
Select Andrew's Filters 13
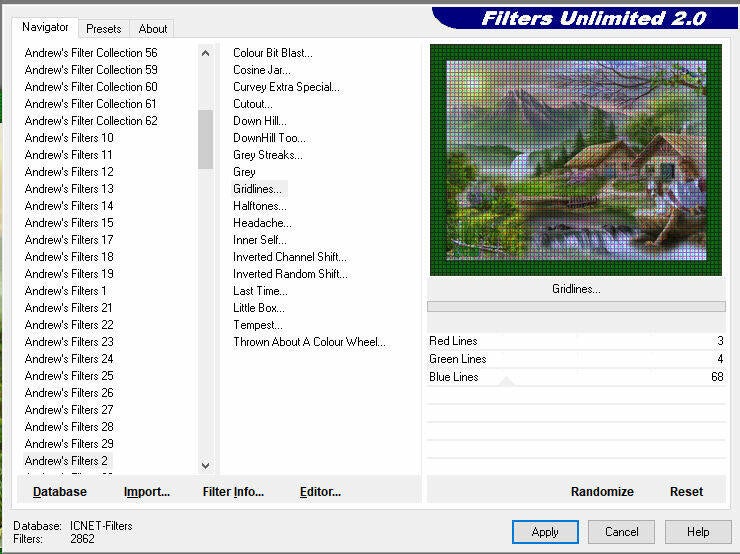pyautogui.click(x=69, y=189)
